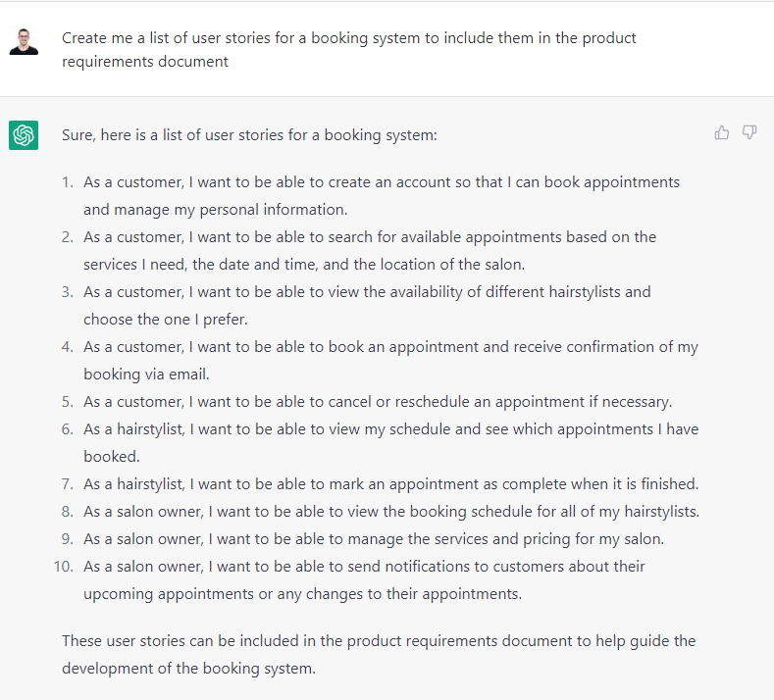Image resolution: width=774 pixels, height=700 pixels.
Task: Select story 5 about cancel or reschedule
Action: click(x=378, y=402)
